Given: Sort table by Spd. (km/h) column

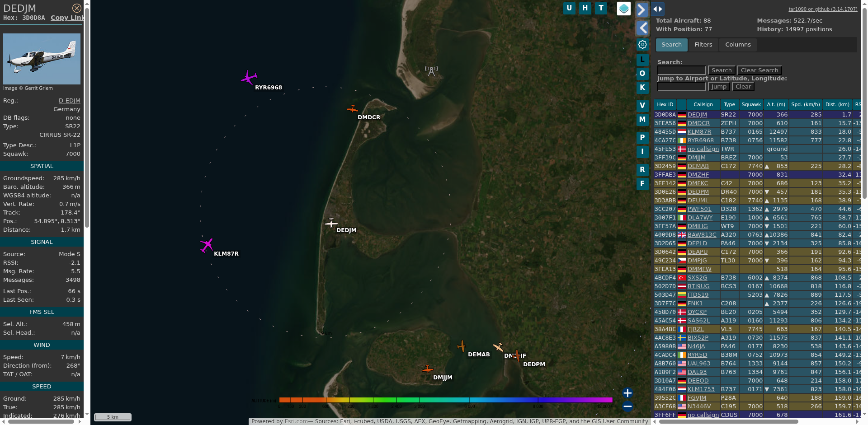Looking at the screenshot, I should click(805, 104).
